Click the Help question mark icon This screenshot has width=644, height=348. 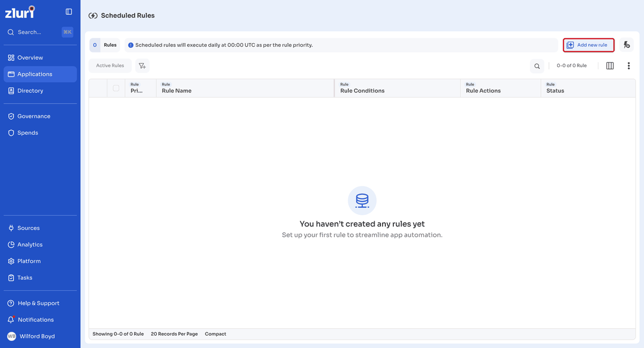click(x=11, y=303)
